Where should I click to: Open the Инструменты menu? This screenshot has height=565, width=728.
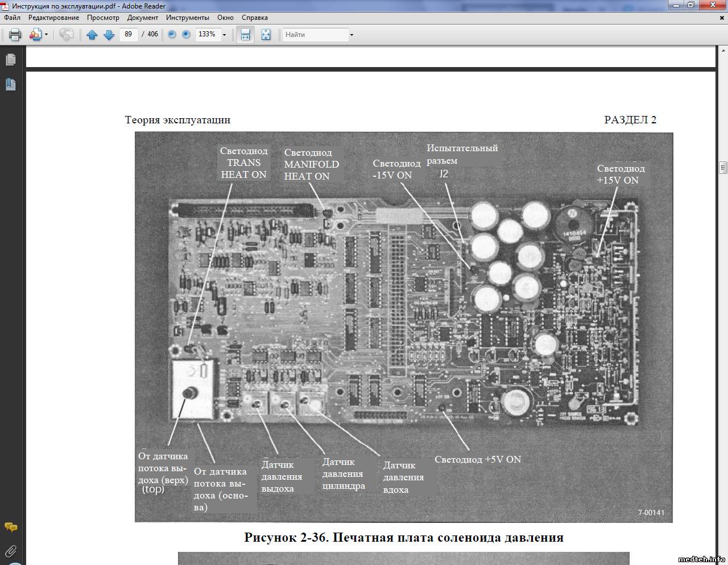click(187, 18)
